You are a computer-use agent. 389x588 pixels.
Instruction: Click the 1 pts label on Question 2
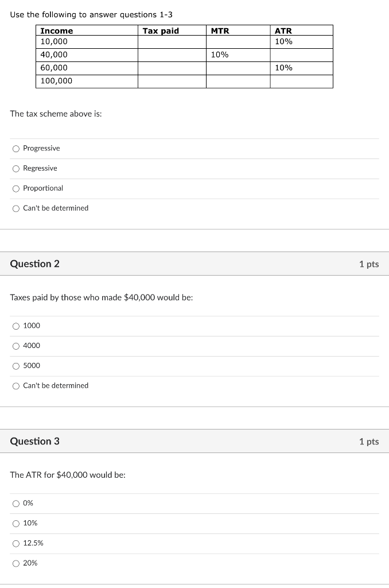(x=369, y=264)
